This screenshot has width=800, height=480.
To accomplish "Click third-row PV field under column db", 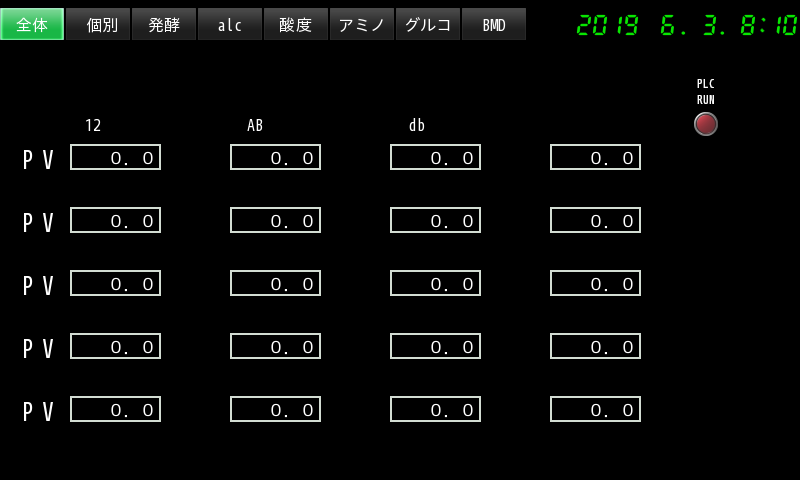I will (x=435, y=283).
